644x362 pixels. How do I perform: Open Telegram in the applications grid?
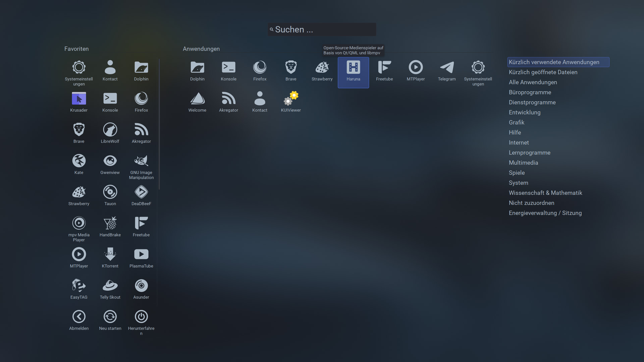click(446, 71)
